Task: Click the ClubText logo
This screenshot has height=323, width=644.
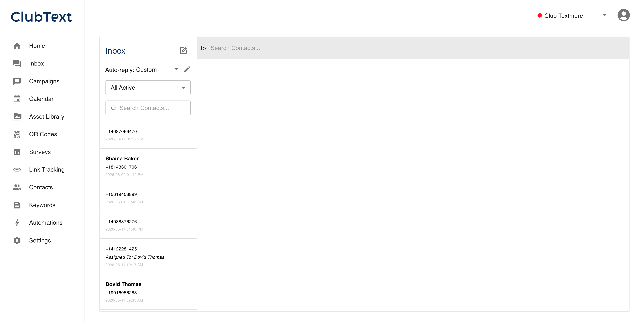Action: coord(41,17)
